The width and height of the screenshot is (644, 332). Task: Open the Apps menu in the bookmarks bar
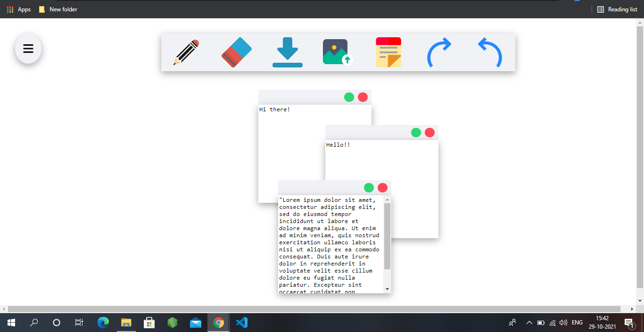tap(19, 8)
